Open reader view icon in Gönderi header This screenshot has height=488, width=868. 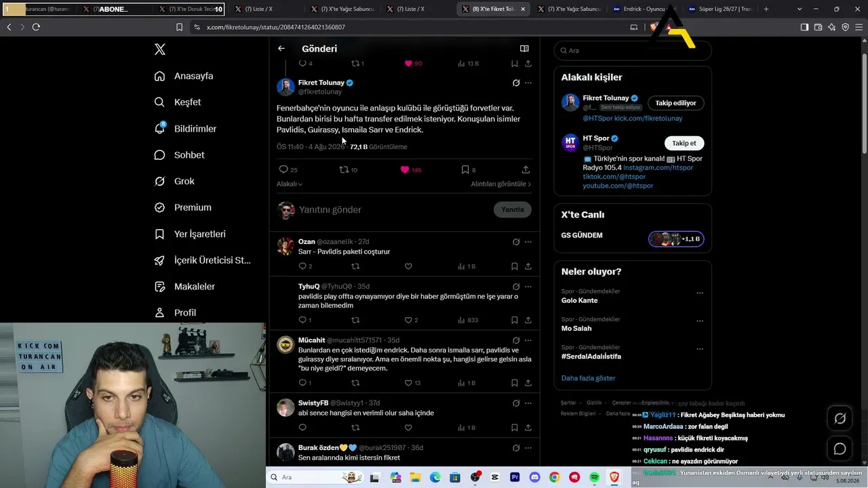tap(524, 49)
